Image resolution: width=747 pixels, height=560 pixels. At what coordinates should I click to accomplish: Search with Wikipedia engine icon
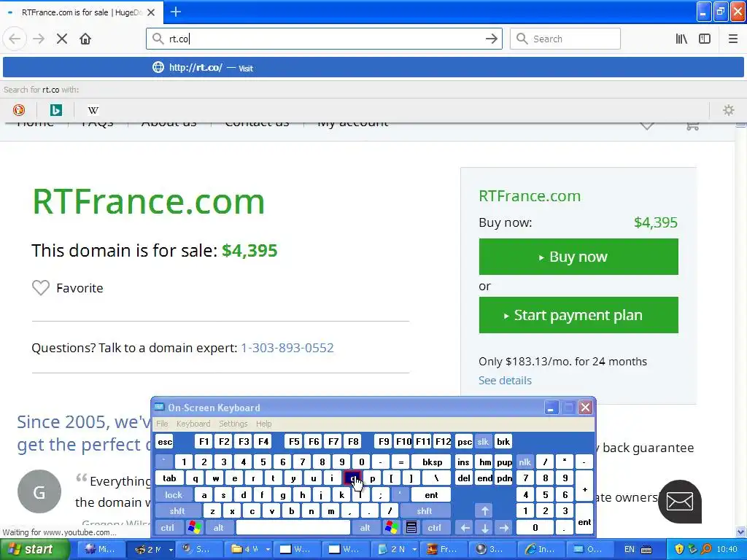pyautogui.click(x=93, y=110)
